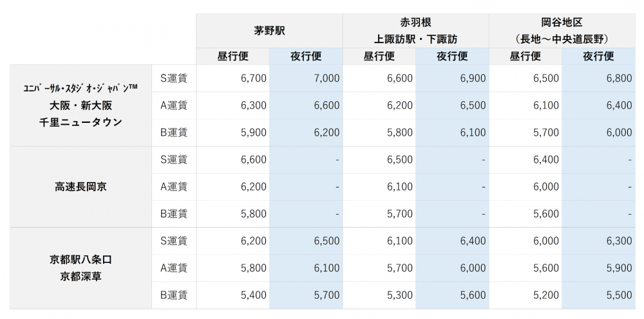
Task: Select the 大阪・新大阪 departure row header
Action: pos(80,105)
